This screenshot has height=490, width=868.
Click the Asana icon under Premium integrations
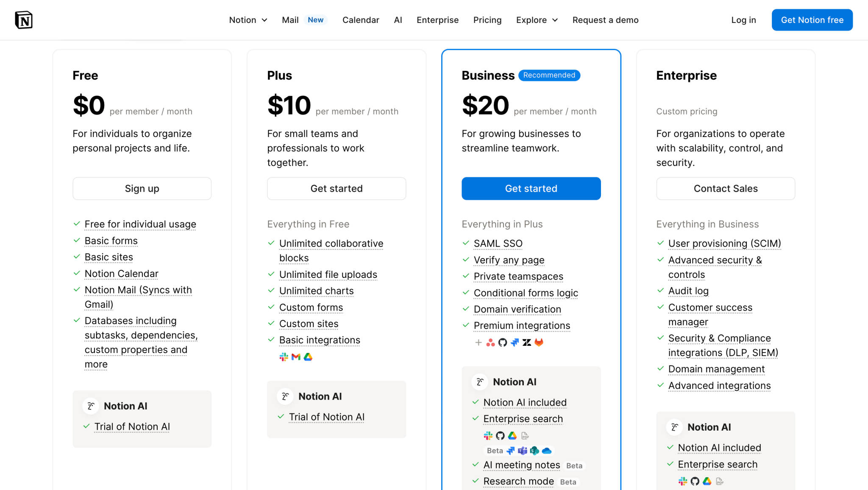tap(490, 342)
